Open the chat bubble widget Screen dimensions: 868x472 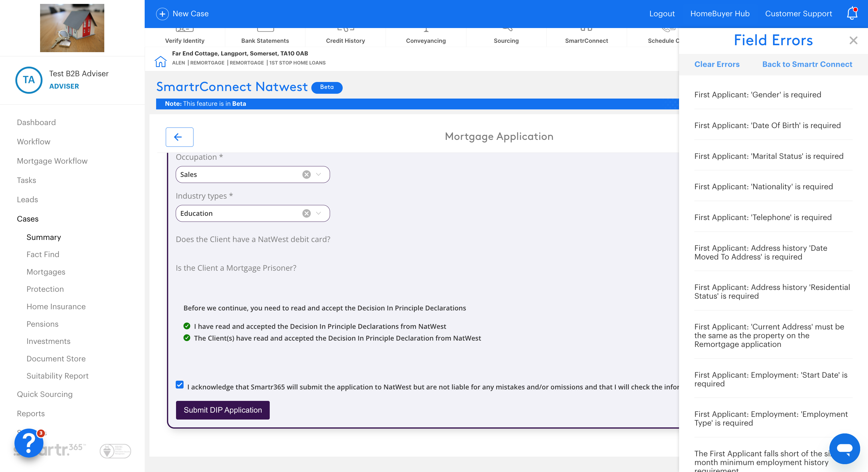tap(844, 448)
